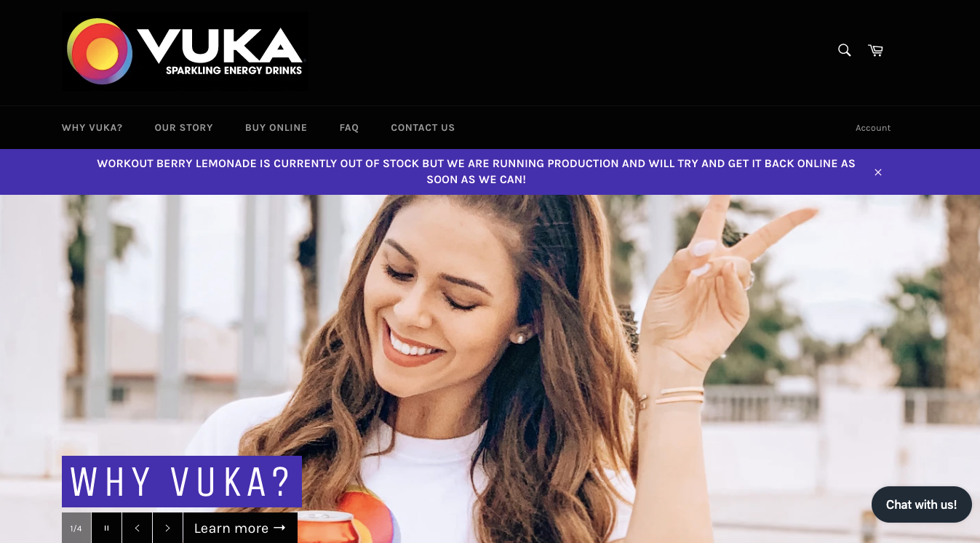Go to the OUR STORY page
The width and height of the screenshot is (980, 543).
(x=183, y=127)
